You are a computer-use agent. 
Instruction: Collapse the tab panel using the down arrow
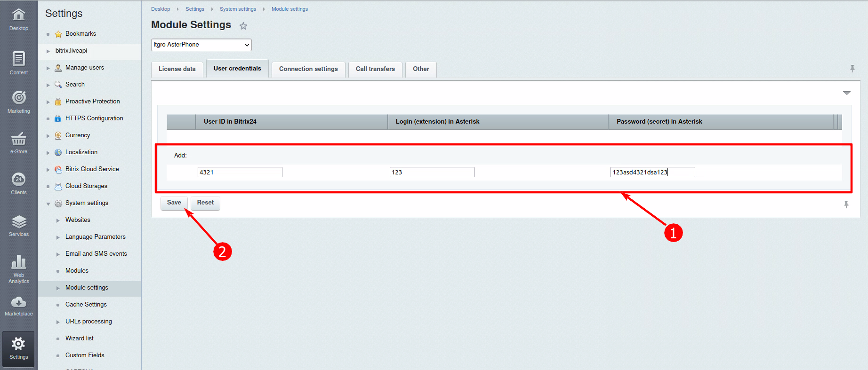(x=846, y=93)
